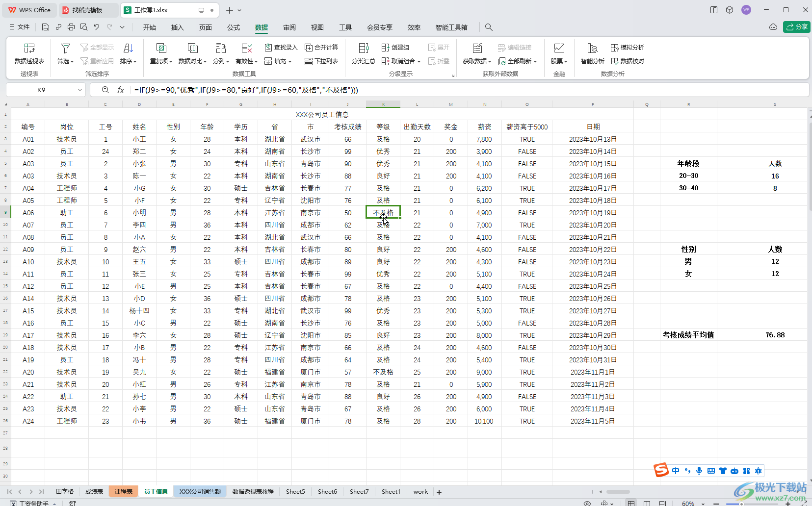Select column K header
This screenshot has height=506, width=812.
[383, 104]
